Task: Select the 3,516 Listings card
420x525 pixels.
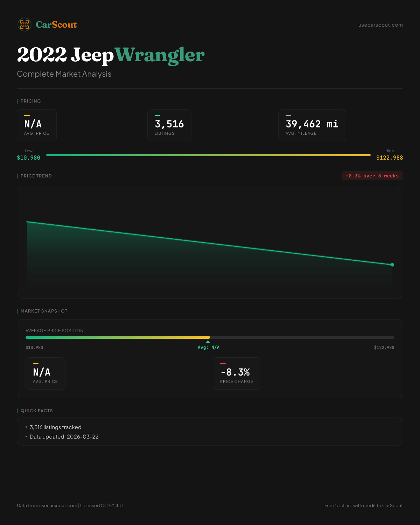Action: click(169, 125)
